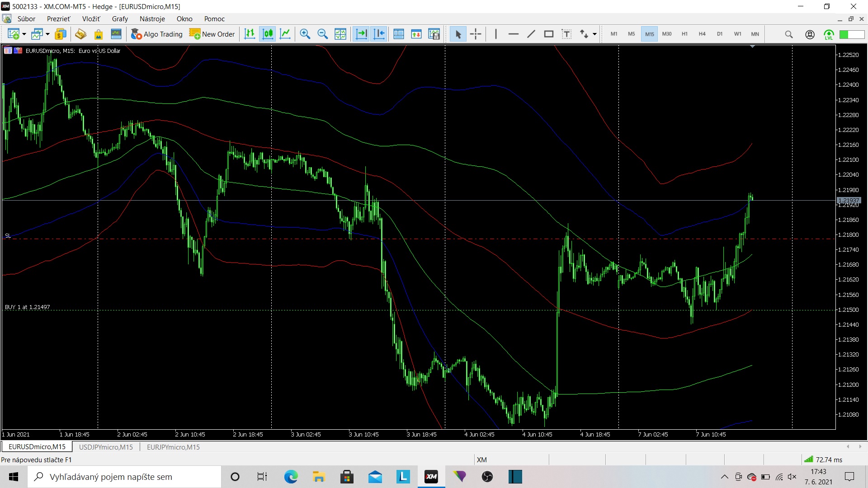Switch to EURJPYmicro,M15 chart tab
The width and height of the screenshot is (868, 488).
coord(173,447)
